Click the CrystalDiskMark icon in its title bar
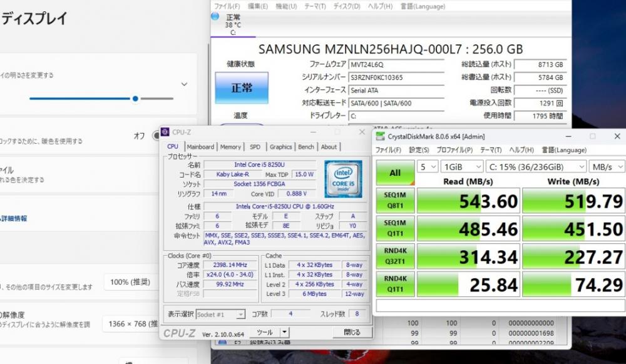 coord(381,136)
